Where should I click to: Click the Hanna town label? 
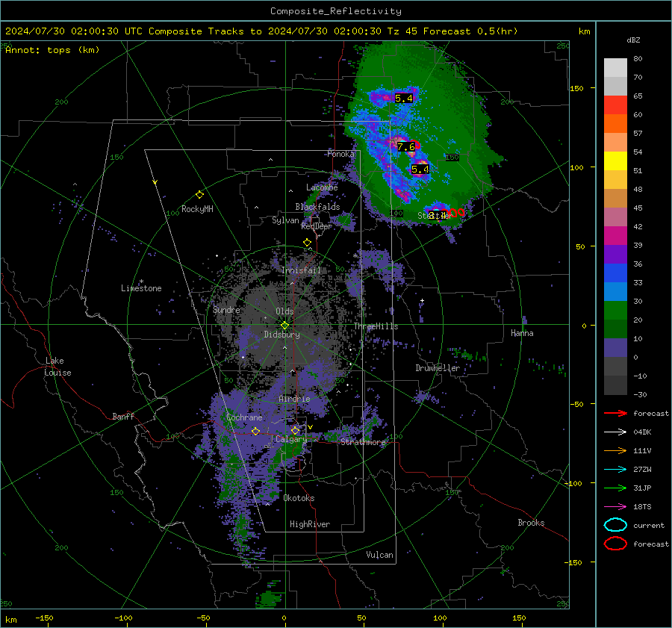pos(522,333)
